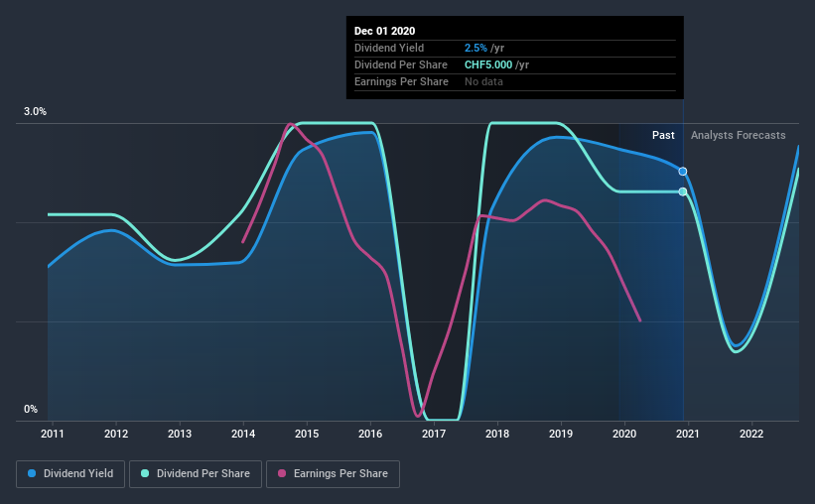The width and height of the screenshot is (815, 504).
Task: Click the 3.0% y-axis label
Action: point(35,112)
